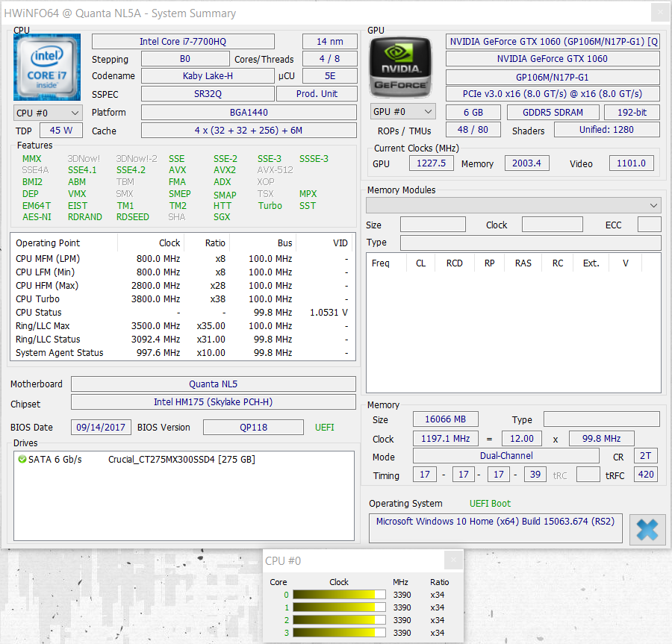This screenshot has height=644, width=672.
Task: Click the 48 / 80 ROPs/TMUs field
Action: click(473, 130)
